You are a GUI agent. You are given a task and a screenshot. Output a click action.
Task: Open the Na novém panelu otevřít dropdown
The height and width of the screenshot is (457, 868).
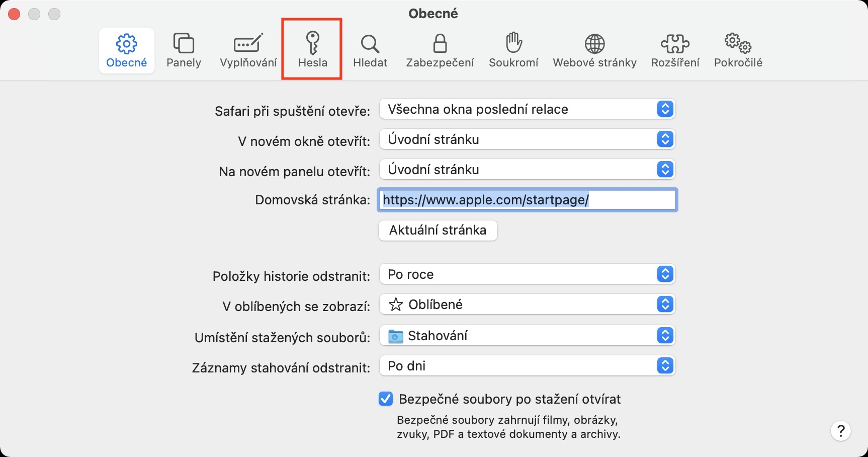click(x=527, y=170)
